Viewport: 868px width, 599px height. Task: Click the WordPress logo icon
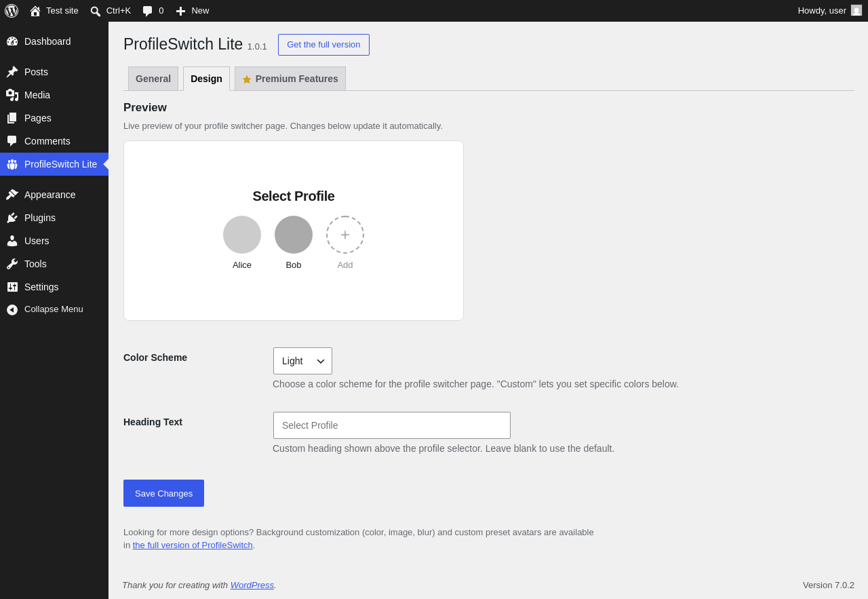pyautogui.click(x=12, y=11)
